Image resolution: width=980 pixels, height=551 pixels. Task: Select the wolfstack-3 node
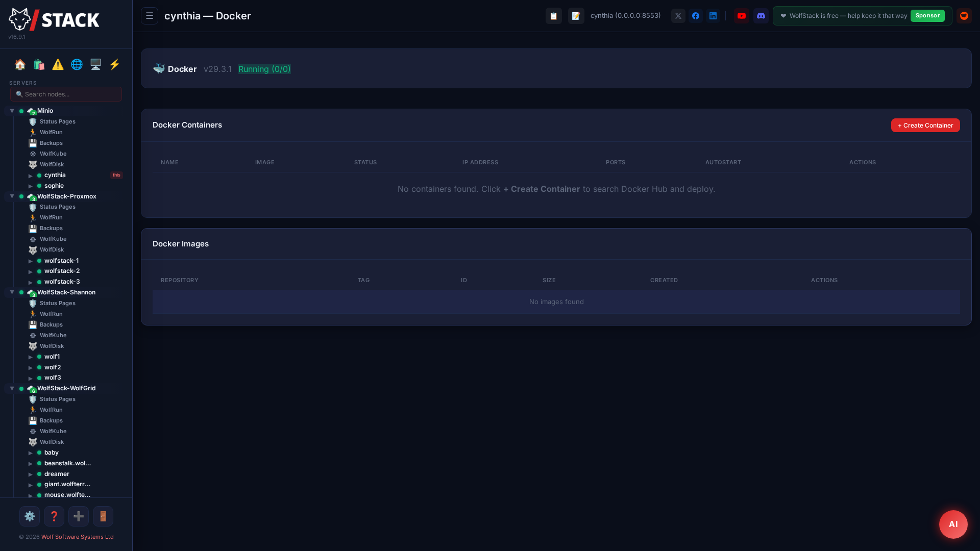click(x=62, y=282)
